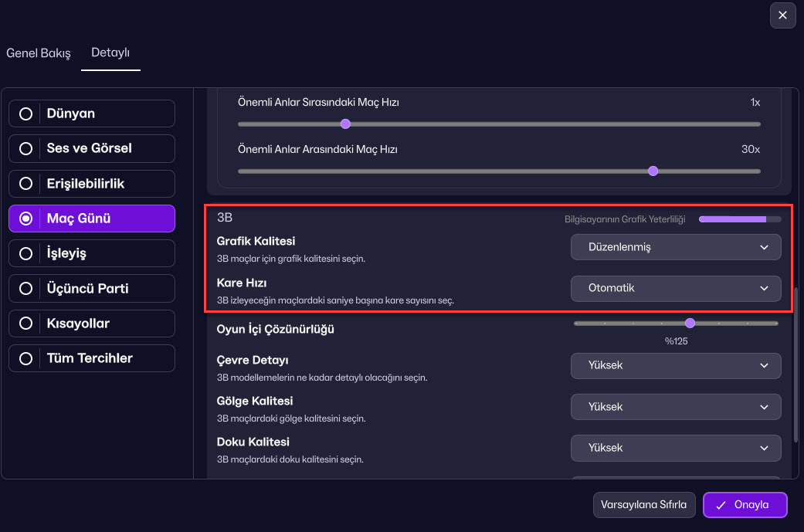Expand the Grafik Kalitesi dropdown
Viewport: 804px width, 532px height.
675,248
